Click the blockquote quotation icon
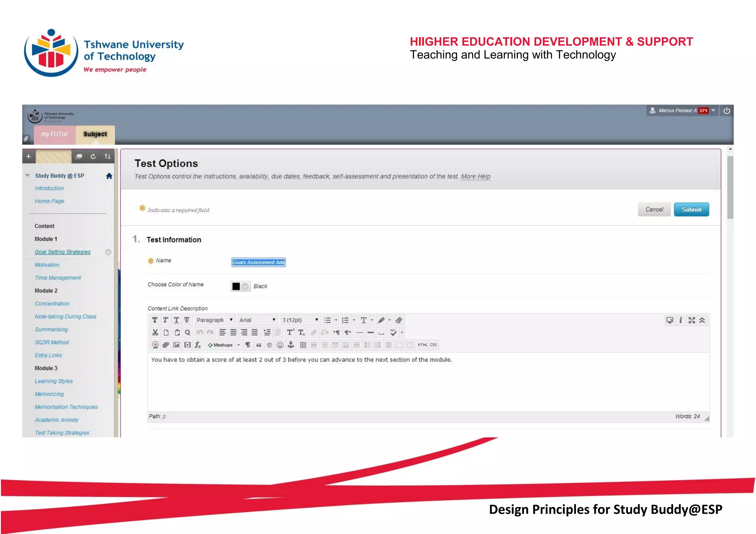Screen dimensions: 756x534 tap(259, 345)
